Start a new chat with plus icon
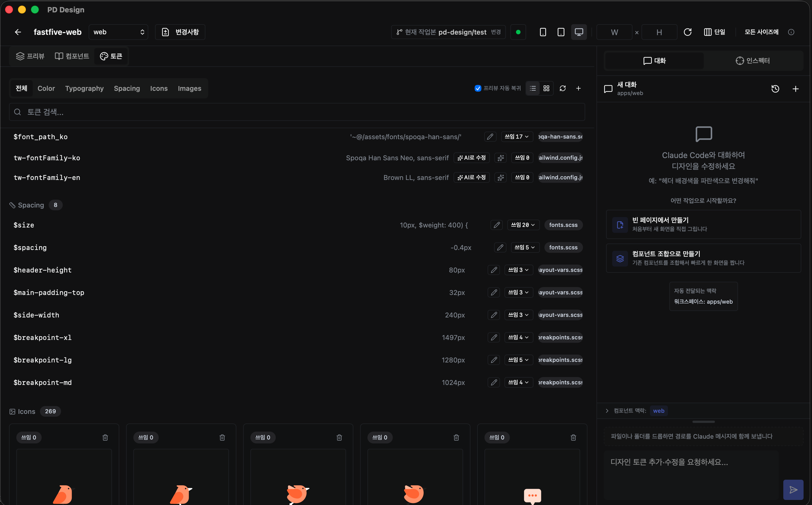The image size is (812, 505). 796,89
